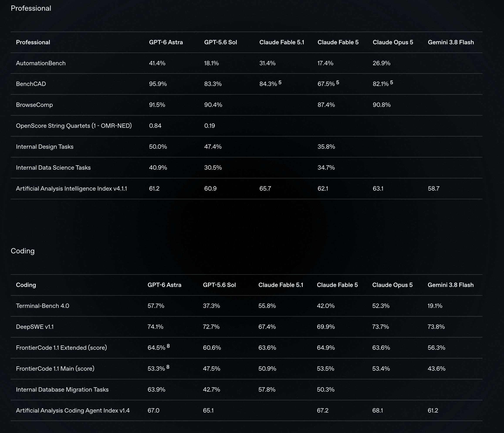Open footnote 8 next to FrontierCode Main 53.3%

coord(168,367)
